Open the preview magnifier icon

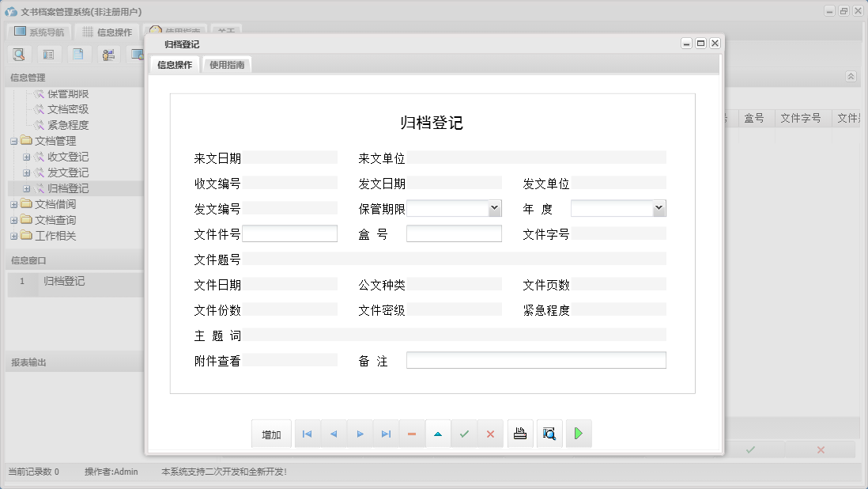click(x=549, y=433)
